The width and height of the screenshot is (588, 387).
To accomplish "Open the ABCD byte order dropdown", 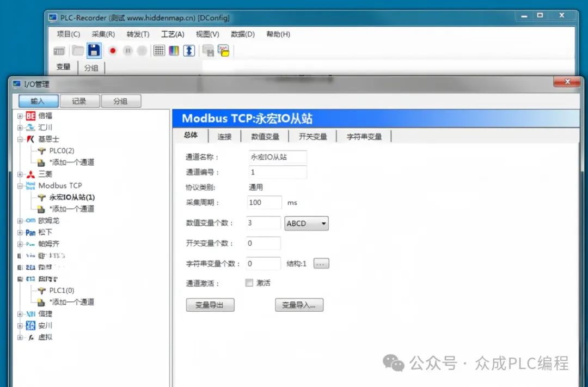I will [307, 223].
